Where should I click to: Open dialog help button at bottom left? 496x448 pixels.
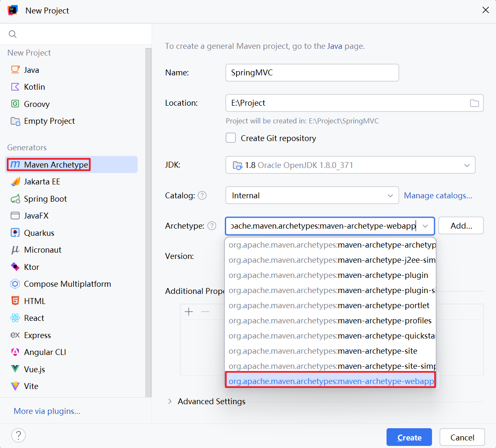pos(19,436)
